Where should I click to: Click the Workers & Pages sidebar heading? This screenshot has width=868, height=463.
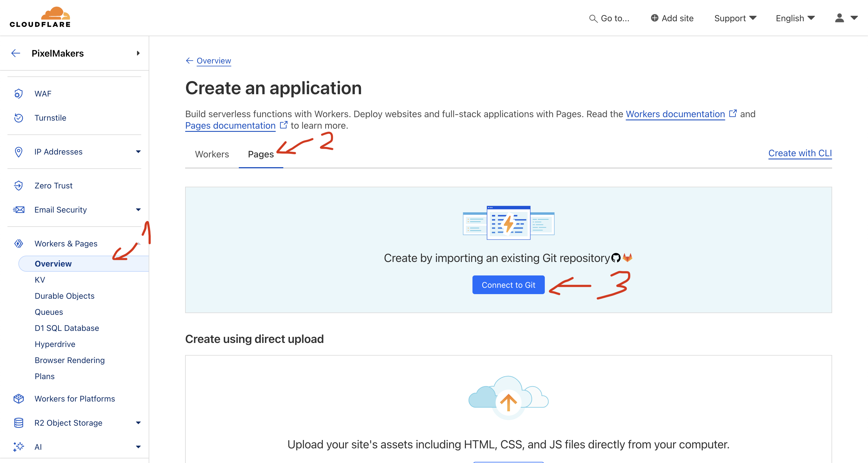[66, 244]
